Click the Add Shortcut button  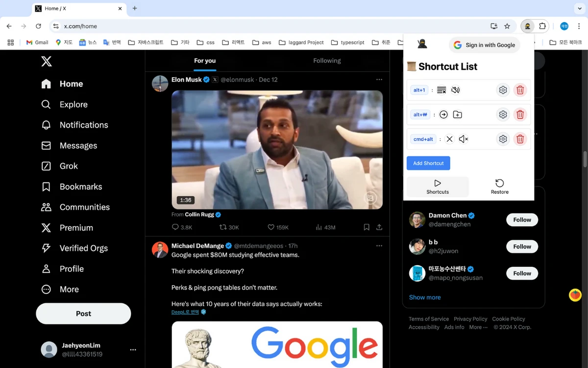point(428,163)
